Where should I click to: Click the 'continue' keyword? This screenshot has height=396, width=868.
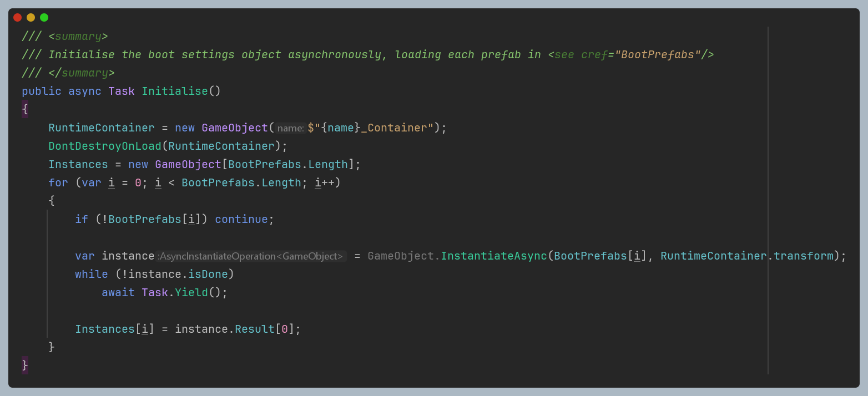241,219
